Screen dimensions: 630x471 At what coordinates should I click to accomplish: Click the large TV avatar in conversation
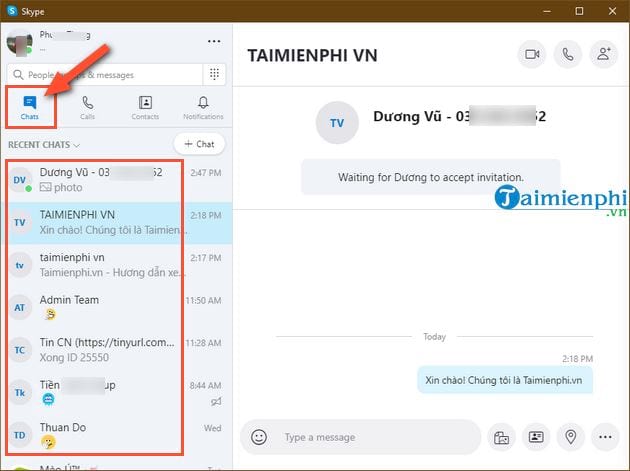point(337,123)
